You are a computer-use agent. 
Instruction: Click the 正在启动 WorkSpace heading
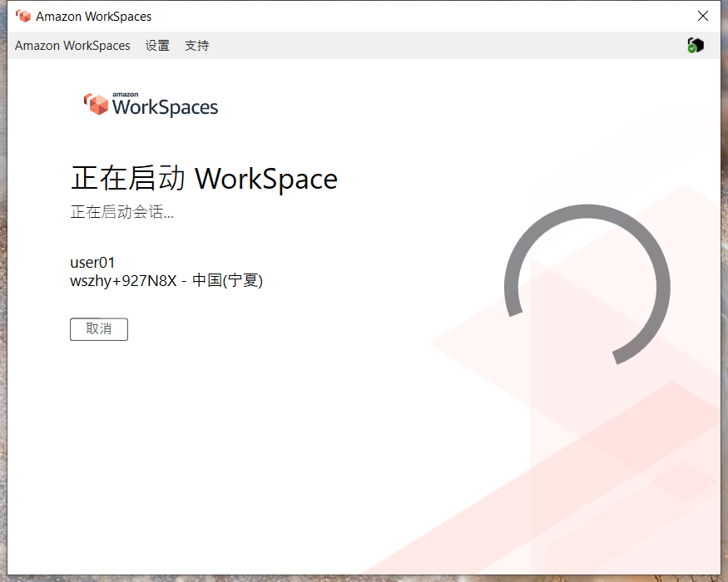click(204, 179)
